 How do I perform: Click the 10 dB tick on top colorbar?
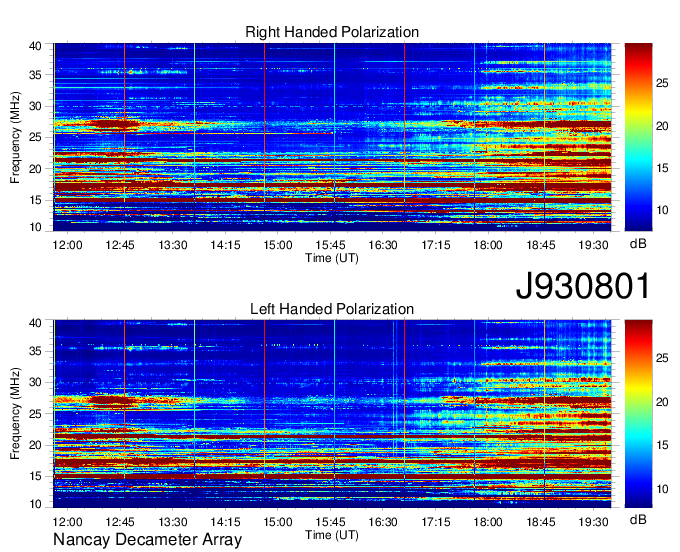point(662,211)
